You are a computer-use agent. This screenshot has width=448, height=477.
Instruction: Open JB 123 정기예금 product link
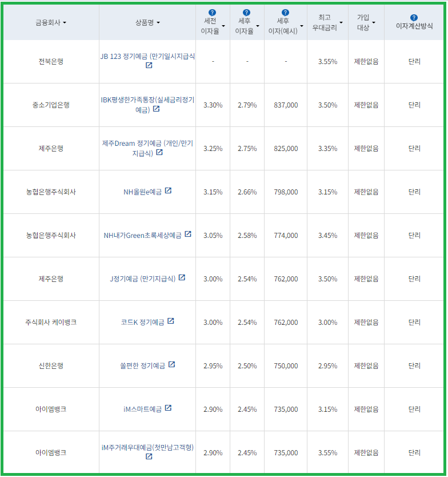click(147, 57)
